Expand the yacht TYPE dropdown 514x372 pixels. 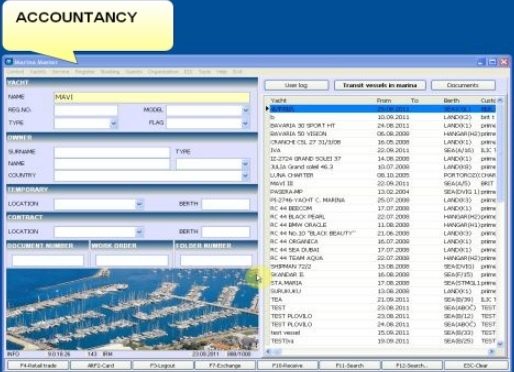113,123
